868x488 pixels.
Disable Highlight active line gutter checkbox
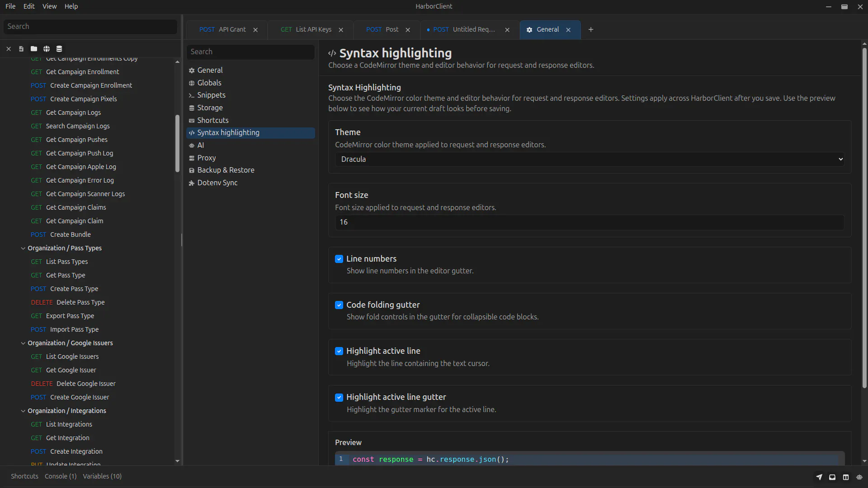(339, 397)
